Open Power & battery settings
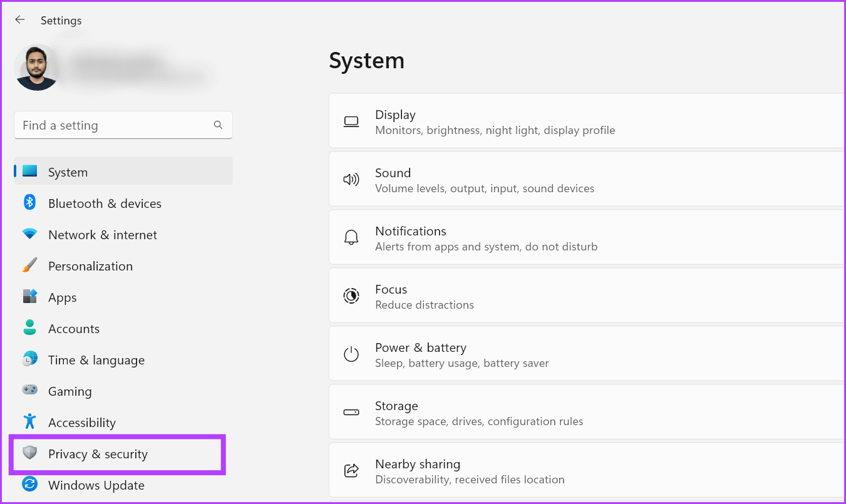The image size is (846, 504). (587, 354)
